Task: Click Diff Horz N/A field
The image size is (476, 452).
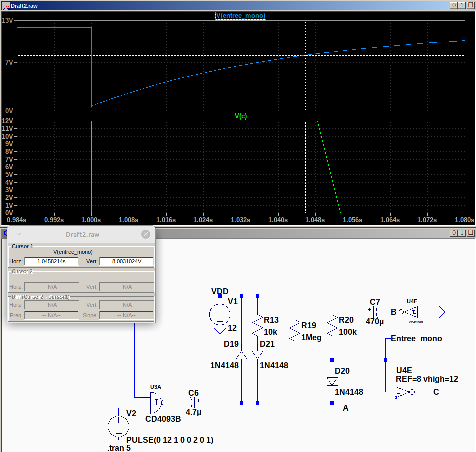Action: tap(52, 305)
